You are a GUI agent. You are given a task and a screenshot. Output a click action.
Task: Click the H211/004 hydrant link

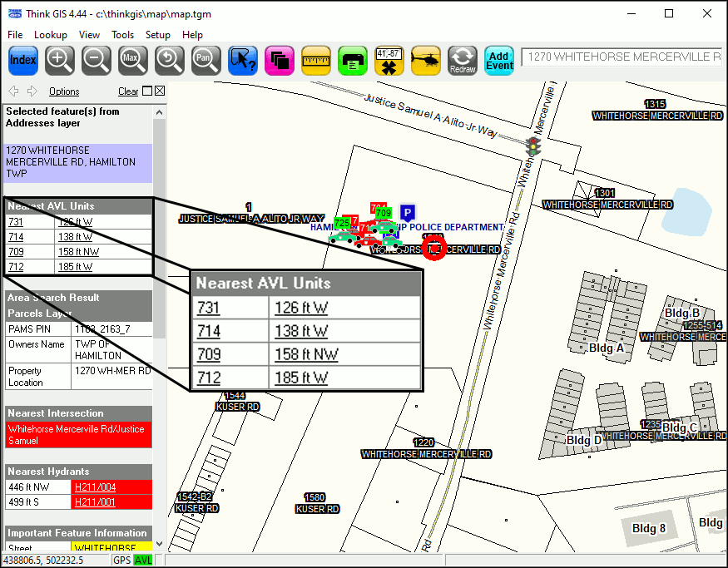pyautogui.click(x=95, y=487)
